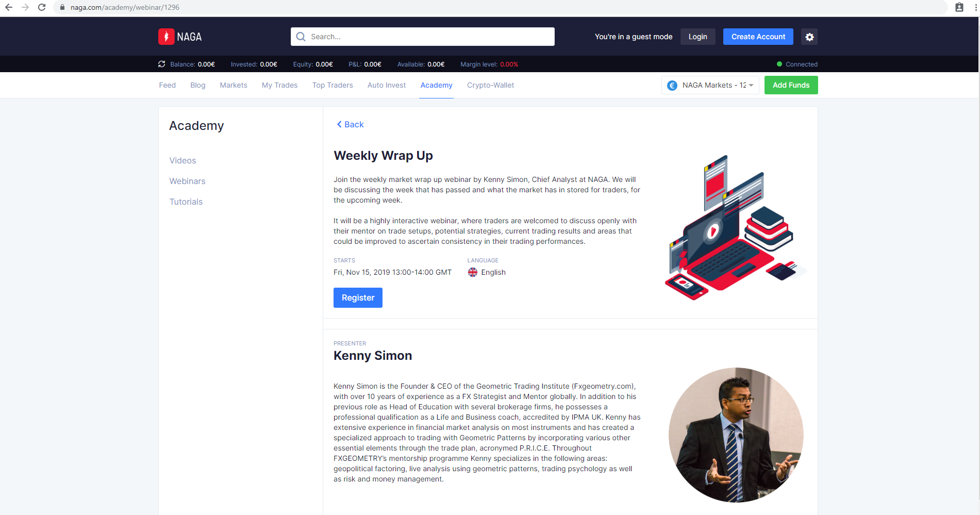
Task: Click the search magnifier icon
Action: (x=301, y=37)
